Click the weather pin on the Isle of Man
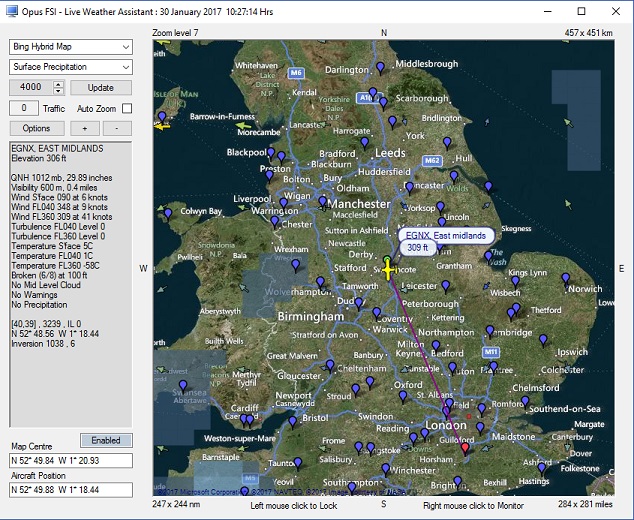The height and width of the screenshot is (520, 634). (x=162, y=117)
